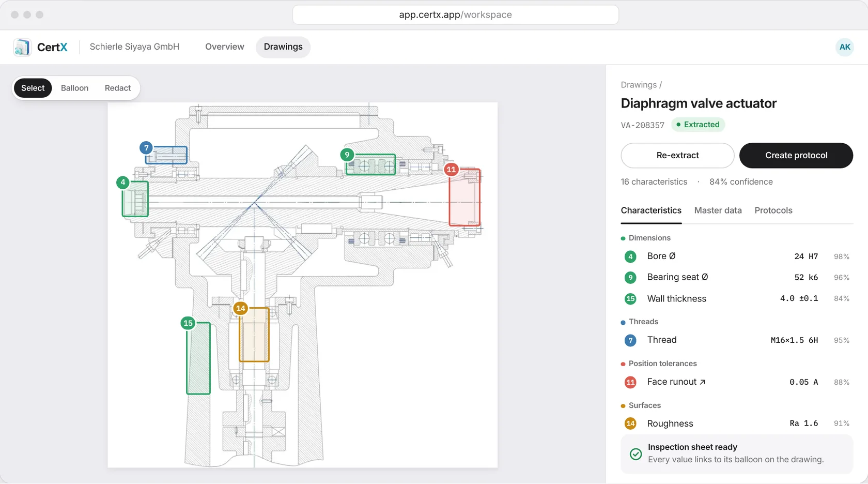Click the CertX logo icon
Viewport: 868px width, 484px height.
pos(22,47)
